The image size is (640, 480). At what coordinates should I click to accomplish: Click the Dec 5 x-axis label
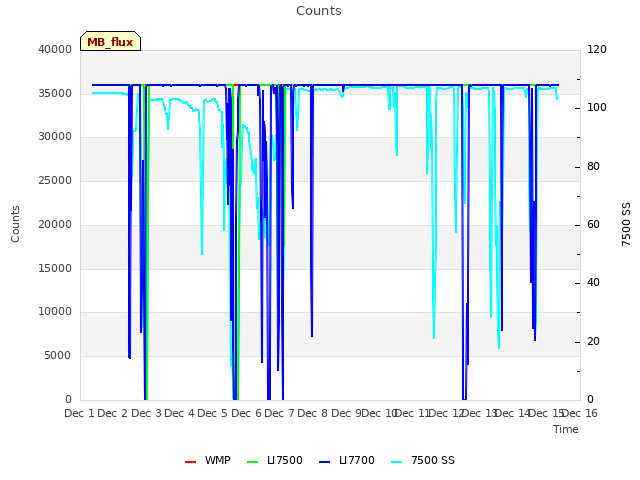click(213, 413)
